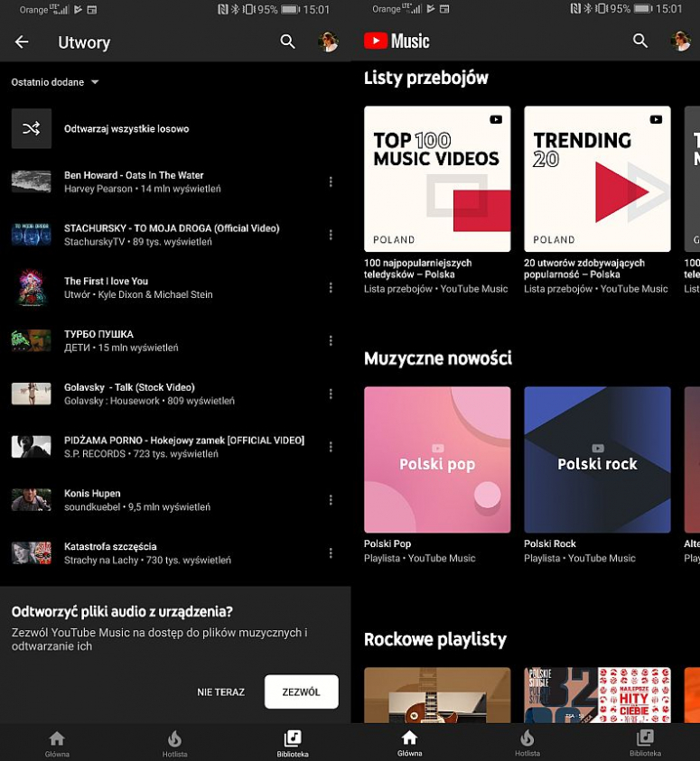Screen dimensions: 700x761
Task: Open more options for Konis Hupen
Action: coord(331,500)
